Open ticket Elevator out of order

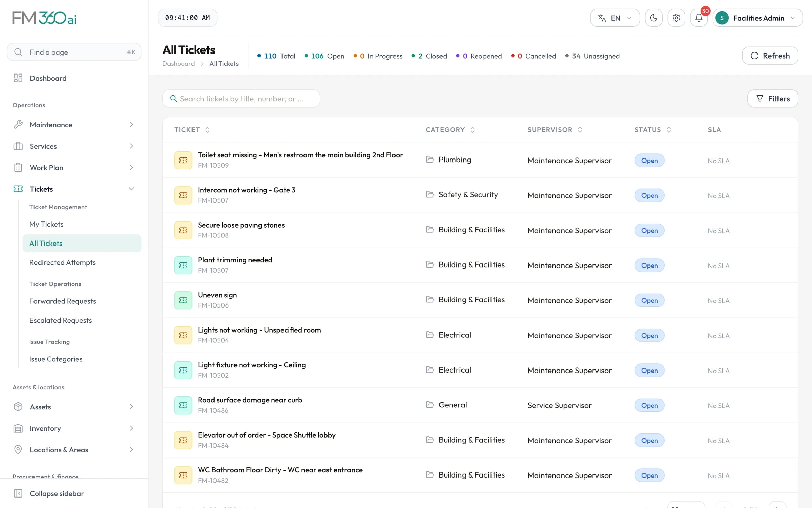[x=267, y=435]
